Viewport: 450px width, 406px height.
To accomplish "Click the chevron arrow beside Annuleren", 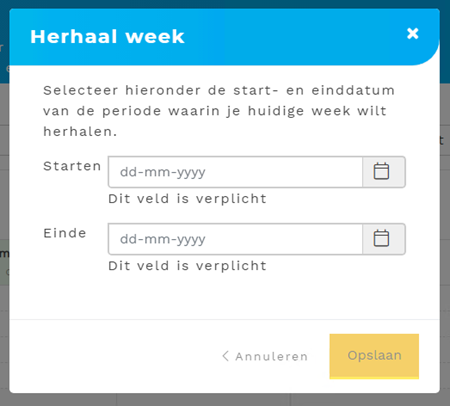I will pyautogui.click(x=226, y=356).
